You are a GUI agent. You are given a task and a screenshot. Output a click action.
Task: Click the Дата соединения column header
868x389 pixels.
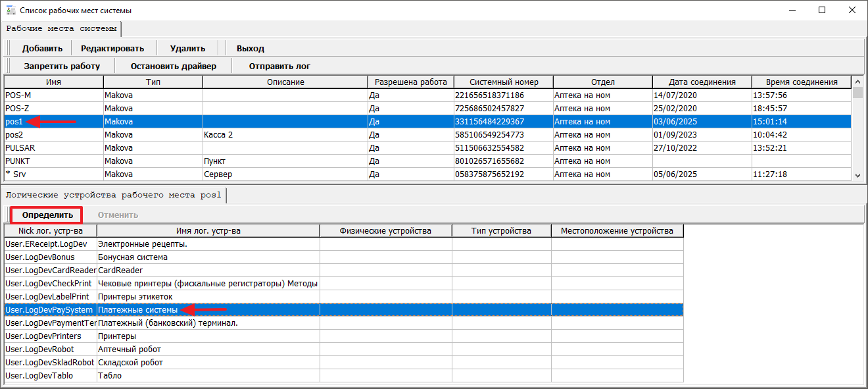pyautogui.click(x=702, y=82)
